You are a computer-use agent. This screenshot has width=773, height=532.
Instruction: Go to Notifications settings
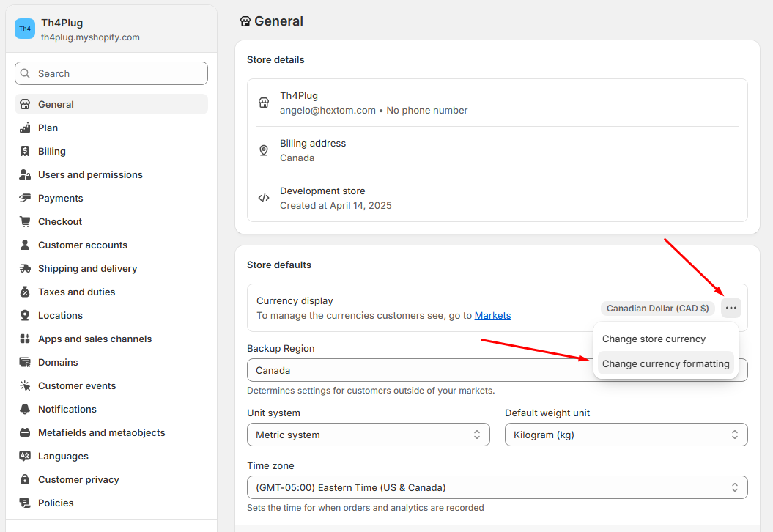[x=111, y=409]
